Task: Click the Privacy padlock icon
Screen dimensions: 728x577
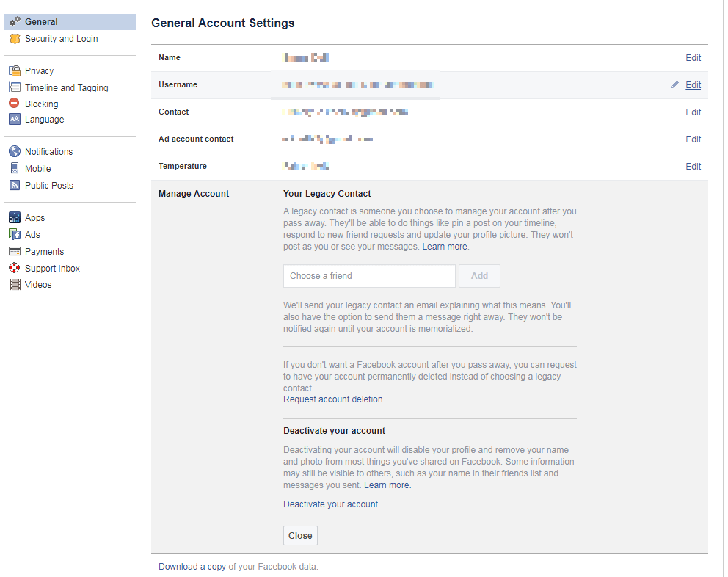Action: (15, 70)
